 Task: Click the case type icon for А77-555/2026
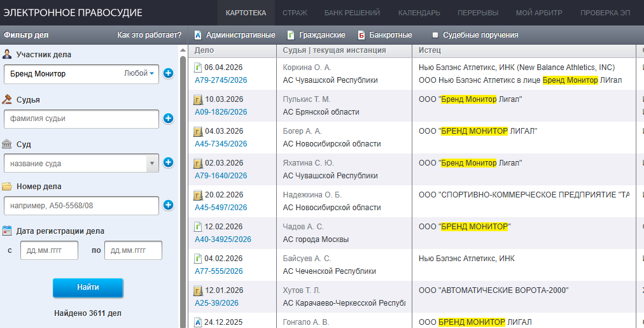tap(198, 259)
